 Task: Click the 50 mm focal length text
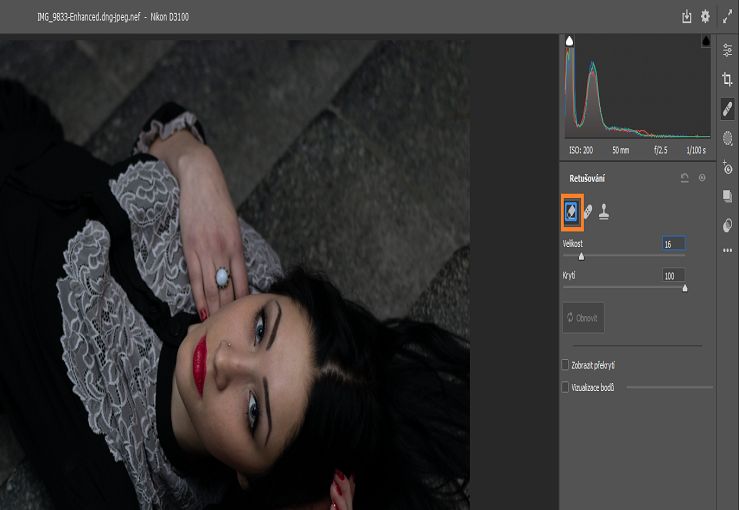621,150
